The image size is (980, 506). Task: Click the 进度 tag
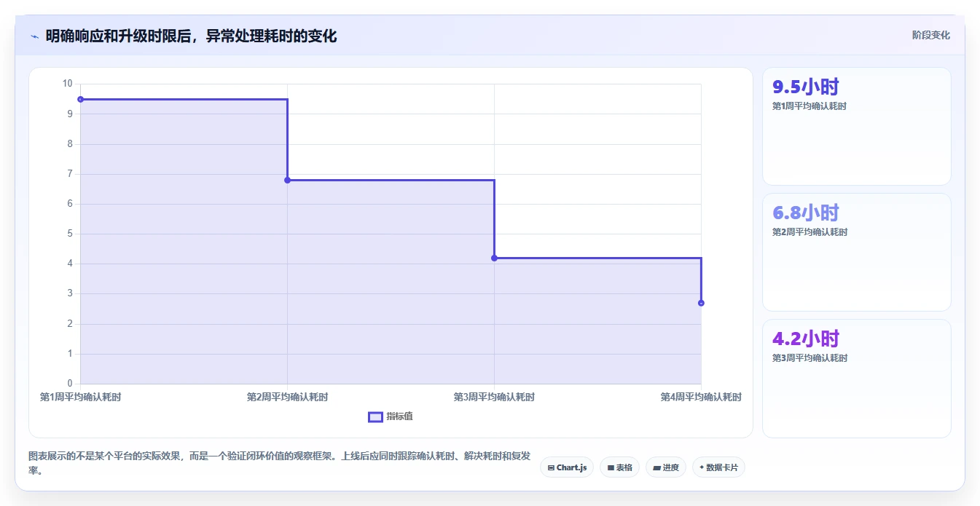coord(666,467)
